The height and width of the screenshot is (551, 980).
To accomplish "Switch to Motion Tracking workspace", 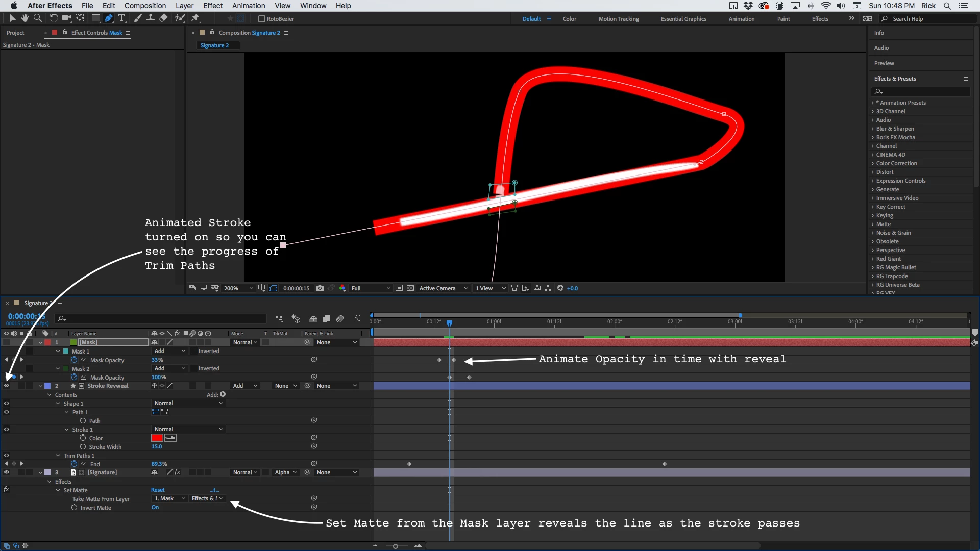I will pos(619,19).
